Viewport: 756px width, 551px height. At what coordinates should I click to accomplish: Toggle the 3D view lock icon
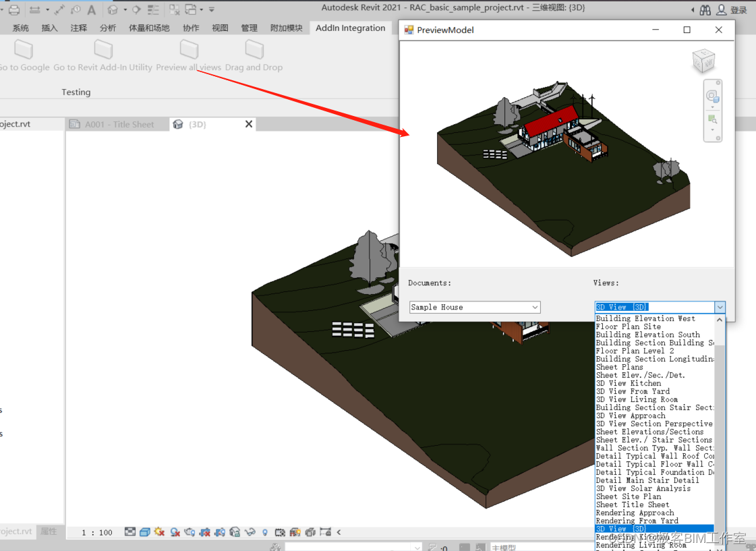(235, 532)
